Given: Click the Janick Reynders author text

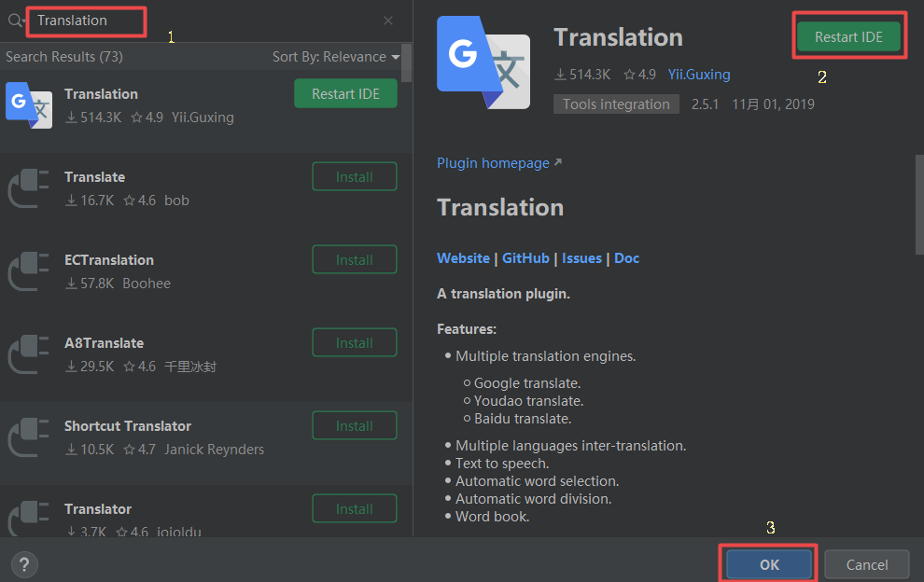Looking at the screenshot, I should pos(214,450).
